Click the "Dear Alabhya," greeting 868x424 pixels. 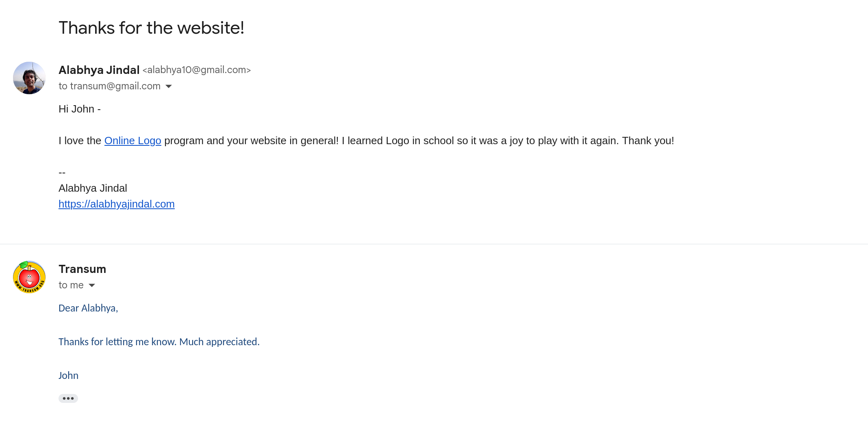click(x=88, y=308)
